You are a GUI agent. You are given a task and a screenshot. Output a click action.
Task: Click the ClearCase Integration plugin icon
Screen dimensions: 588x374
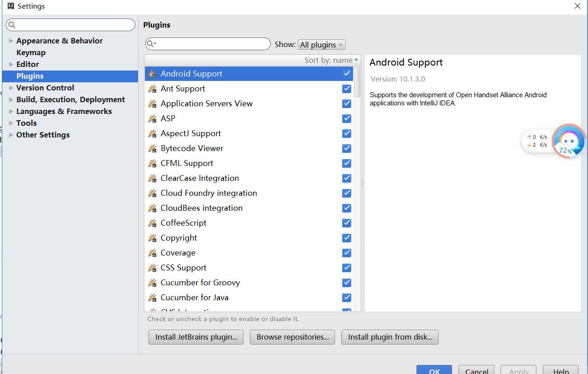[x=152, y=178]
